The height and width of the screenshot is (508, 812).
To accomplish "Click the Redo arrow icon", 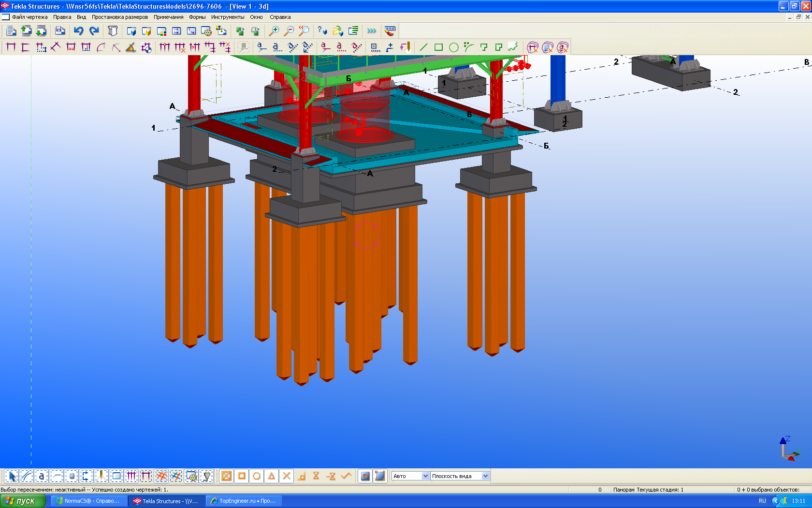I will 94,31.
